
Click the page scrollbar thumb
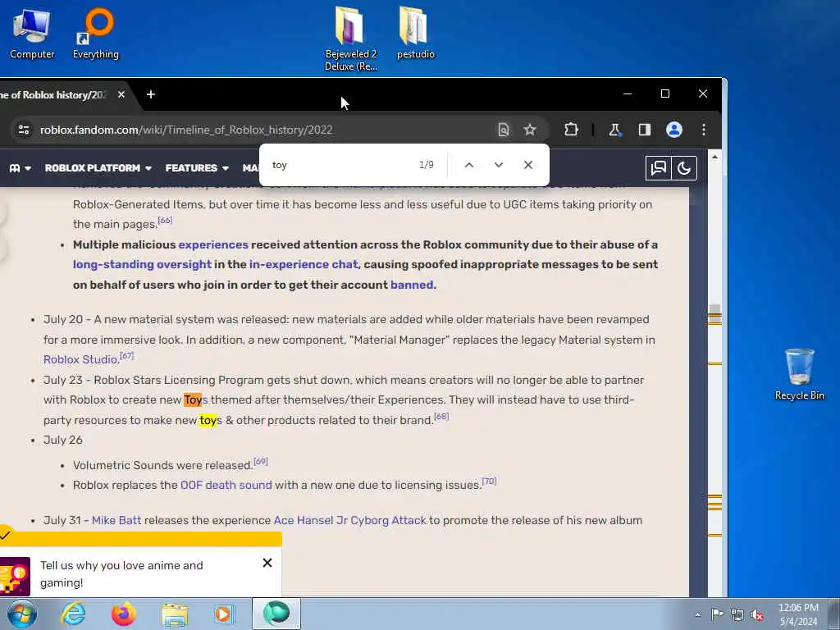point(714,315)
